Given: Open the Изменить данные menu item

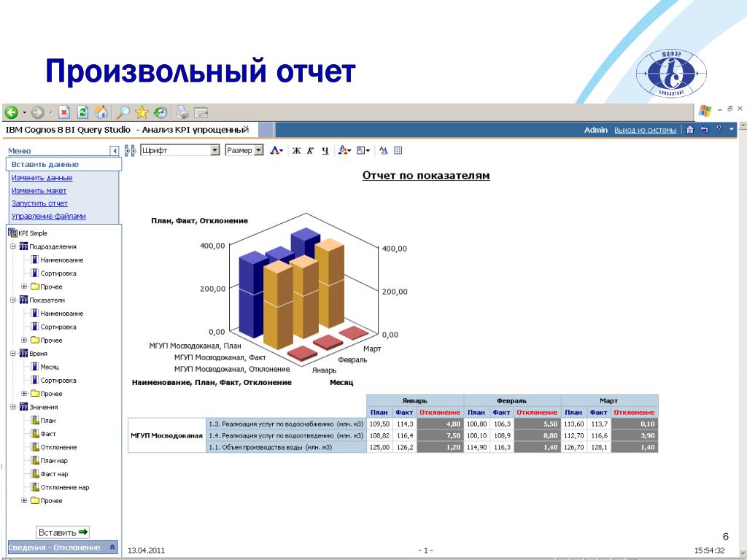Looking at the screenshot, I should pyautogui.click(x=42, y=178).
